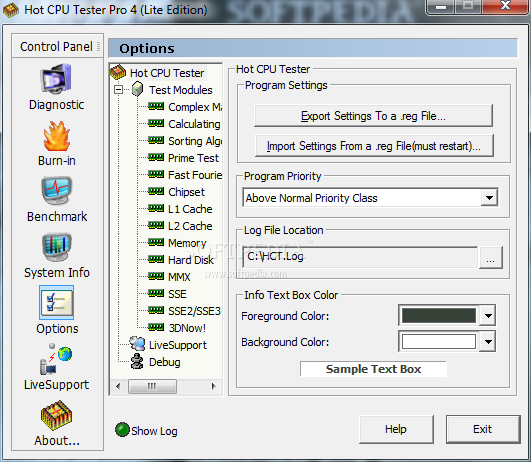Select the Options checklist icon
Screen dimensions: 531x462
[x=57, y=302]
